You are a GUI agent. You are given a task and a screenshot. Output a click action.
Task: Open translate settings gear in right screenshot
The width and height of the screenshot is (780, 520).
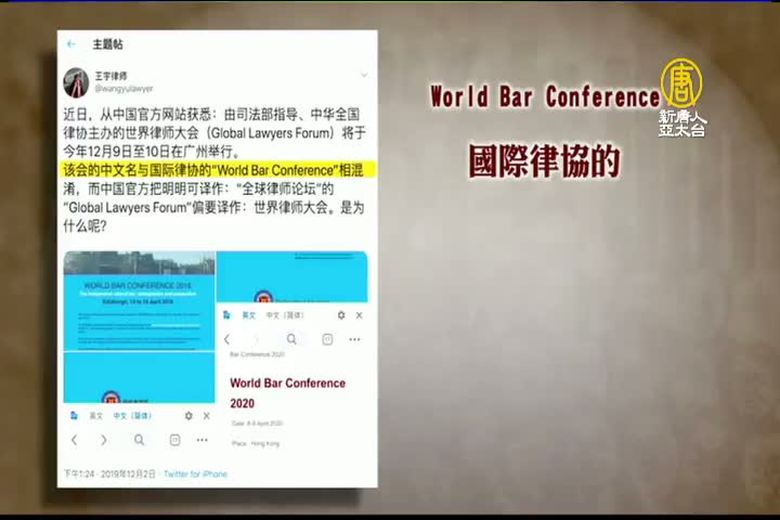coord(341,315)
